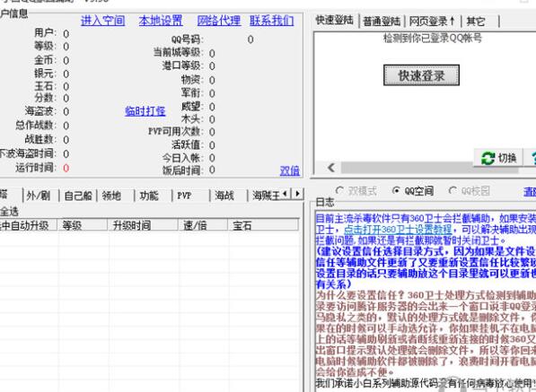Click the green refresh icon on 切换
536x392 pixels.
pyautogui.click(x=488, y=158)
